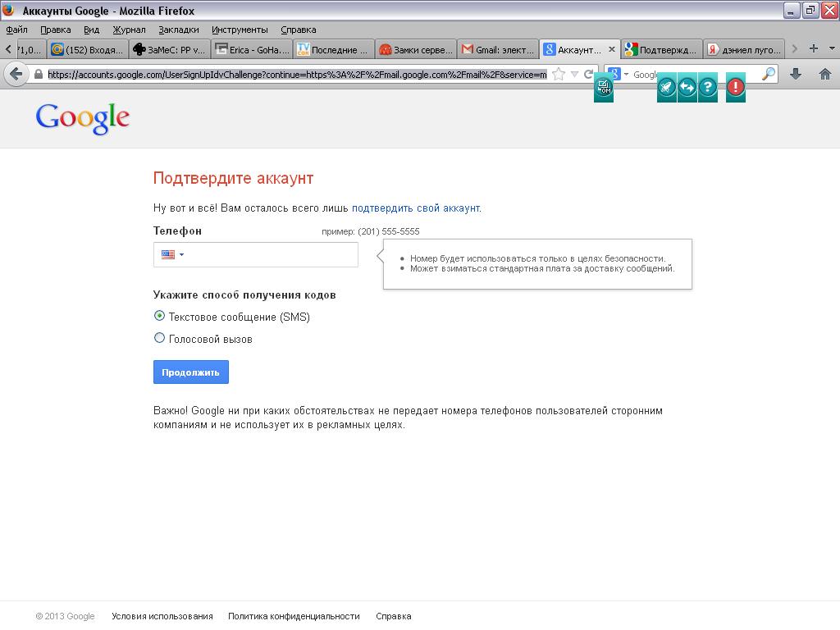This screenshot has width=840, height=630.
Task: Click the teal question mark icon
Action: pyautogui.click(x=707, y=87)
